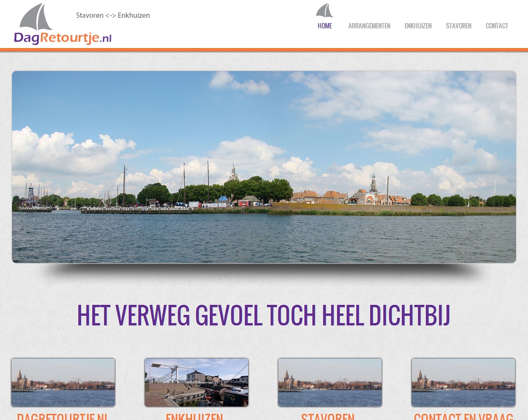Viewport: 528px width, 420px height.
Task: Open the ENKHUIZEN navigation item
Action: click(x=418, y=26)
